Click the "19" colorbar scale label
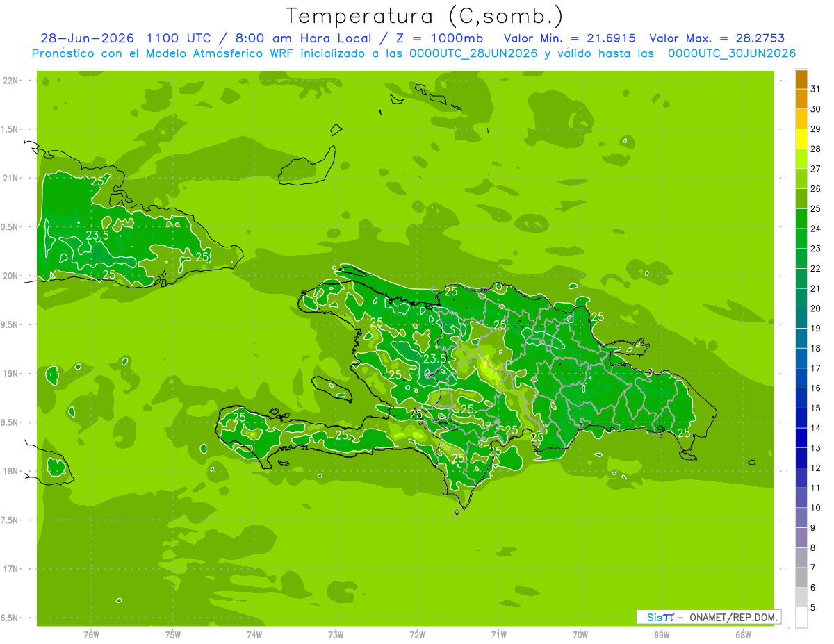 tap(816, 328)
